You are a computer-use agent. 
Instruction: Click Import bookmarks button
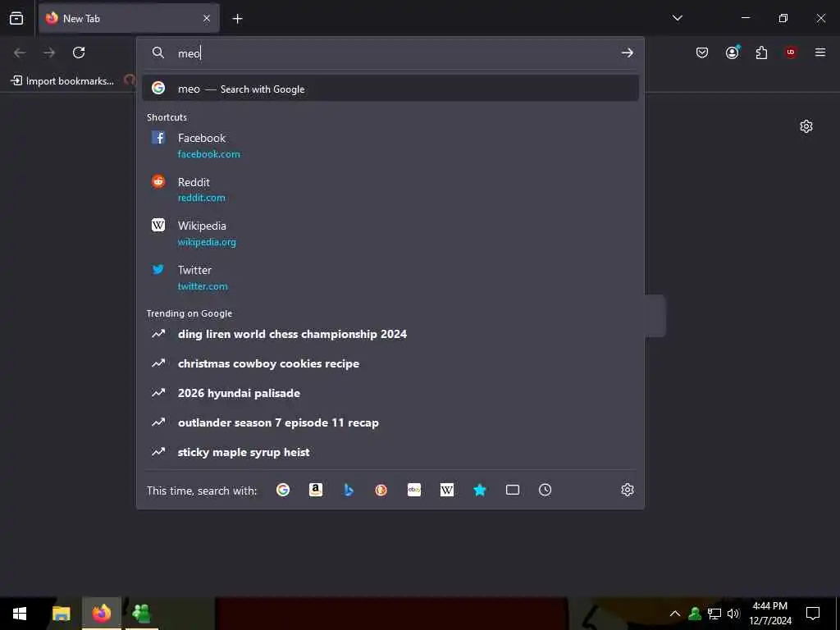point(62,81)
